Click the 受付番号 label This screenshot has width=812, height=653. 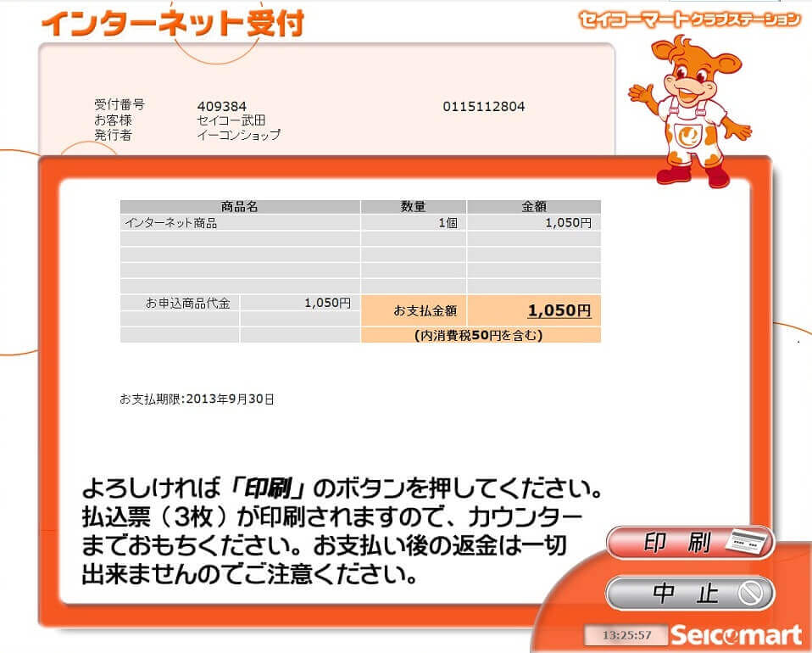tap(120, 104)
